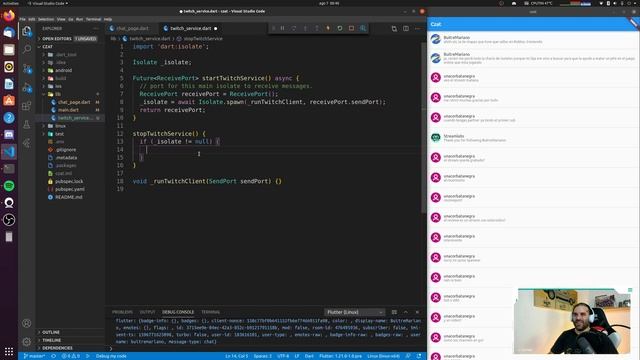Open OBS Studio from the Ubuntu dock
This screenshot has height=360, width=640.
9,220
